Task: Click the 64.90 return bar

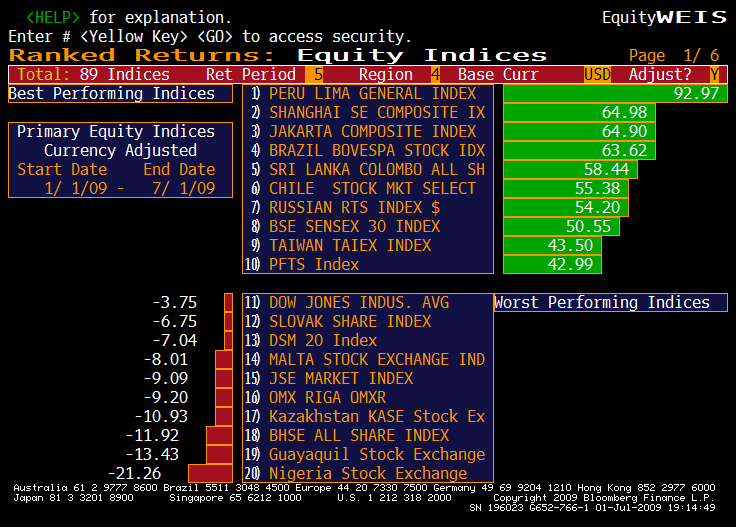Action: 579,131
